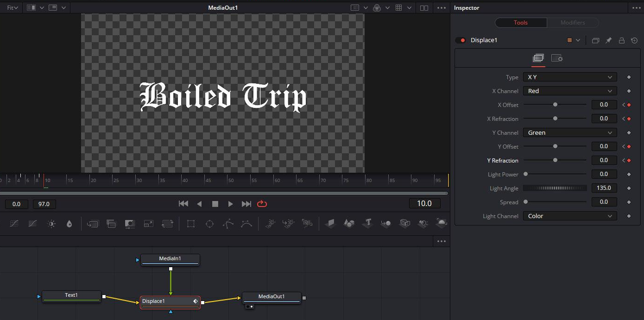The image size is (644, 320).
Task: Add a Spot Light node
Action: pyautogui.click(x=423, y=224)
